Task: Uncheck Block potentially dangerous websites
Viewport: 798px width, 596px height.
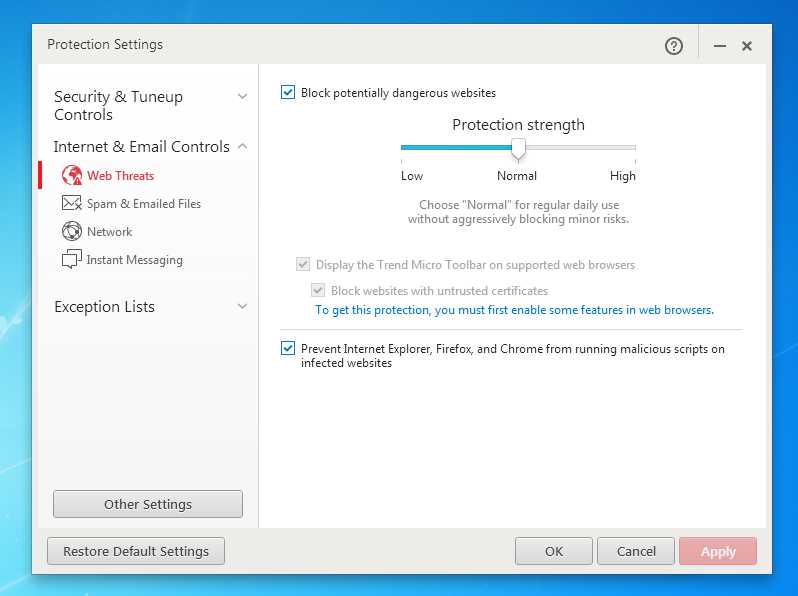Action: [288, 93]
